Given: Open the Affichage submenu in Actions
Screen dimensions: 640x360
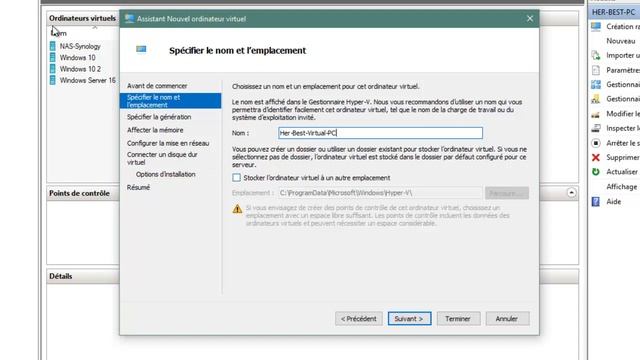Looking at the screenshot, I should click(621, 187).
